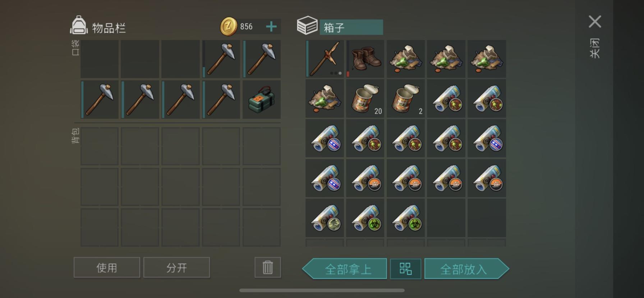Pick the tin can stack of 2
Screen dimensions: 644x298
pyautogui.click(x=406, y=99)
